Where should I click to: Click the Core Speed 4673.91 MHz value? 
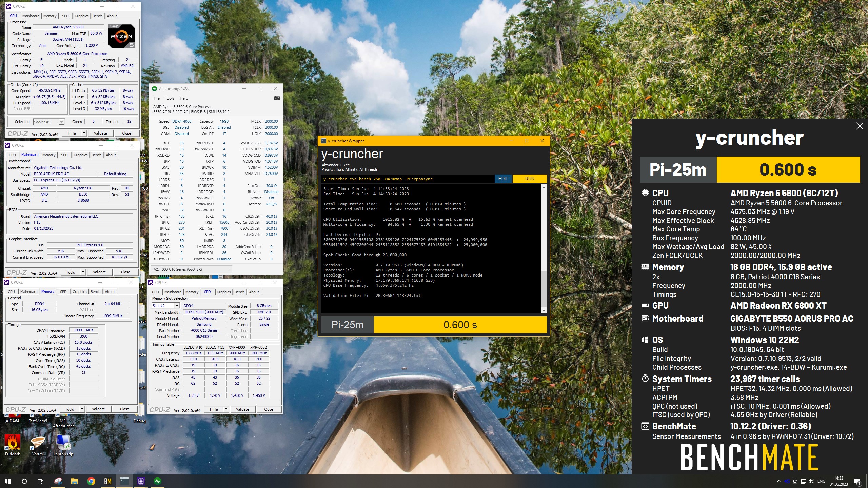pyautogui.click(x=50, y=91)
